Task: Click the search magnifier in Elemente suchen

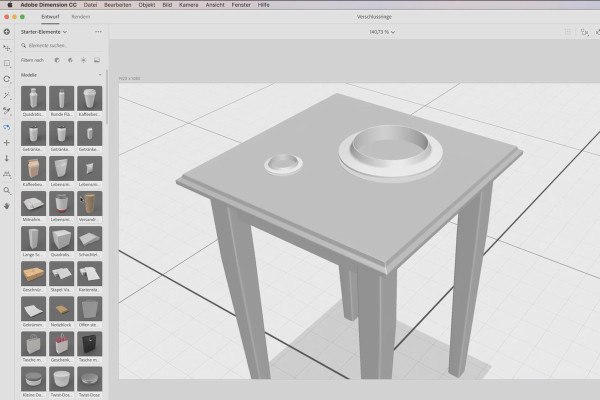Action: 24,46
